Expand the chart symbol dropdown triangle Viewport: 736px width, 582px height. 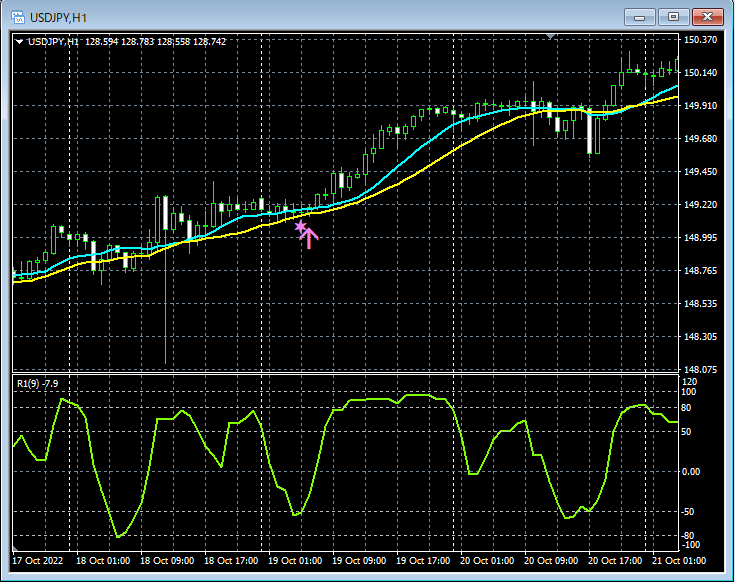19,42
